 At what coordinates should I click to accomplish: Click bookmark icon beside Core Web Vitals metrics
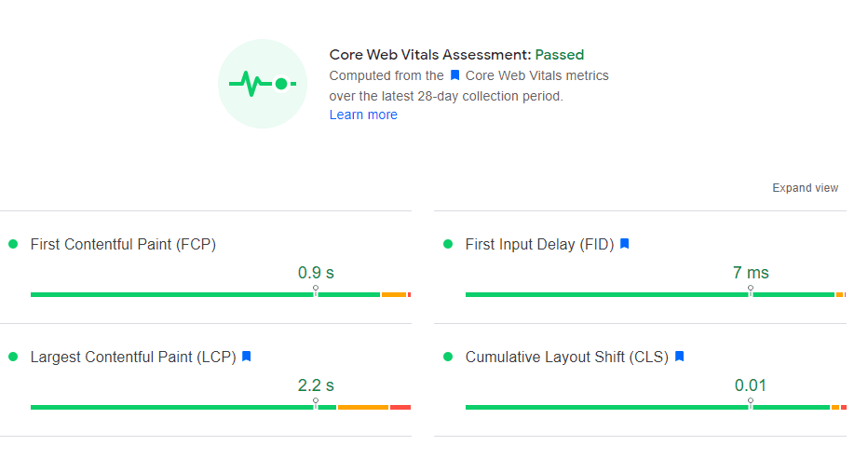tap(454, 75)
